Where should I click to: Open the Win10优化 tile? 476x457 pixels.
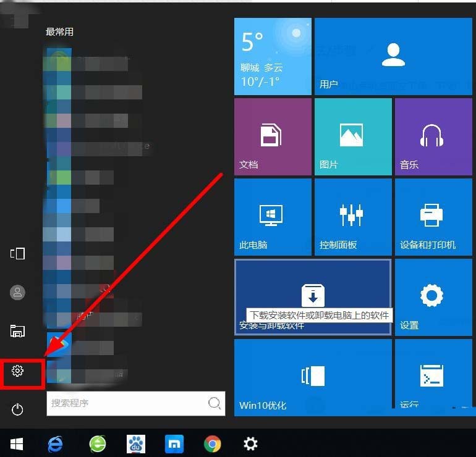click(x=313, y=377)
